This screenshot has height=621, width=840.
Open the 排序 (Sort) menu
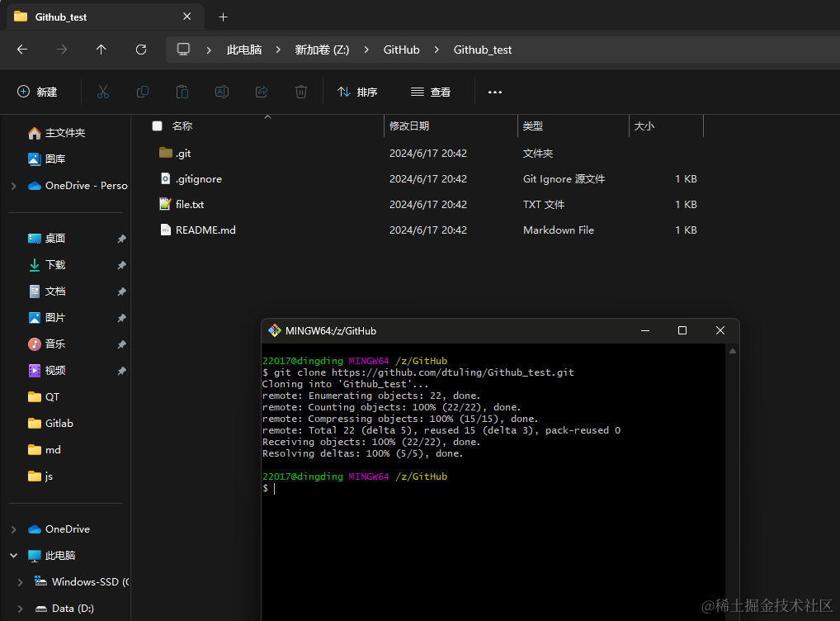pos(357,92)
